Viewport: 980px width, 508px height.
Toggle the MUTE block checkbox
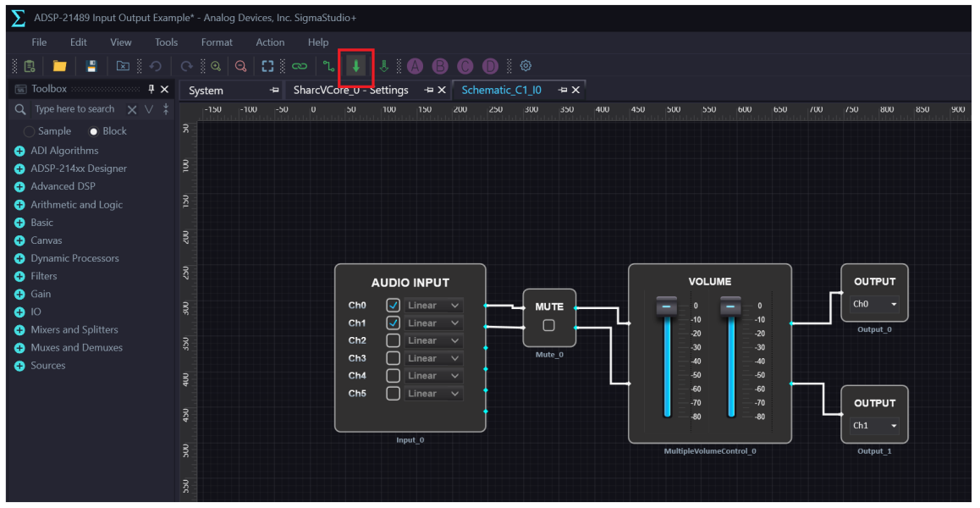548,325
